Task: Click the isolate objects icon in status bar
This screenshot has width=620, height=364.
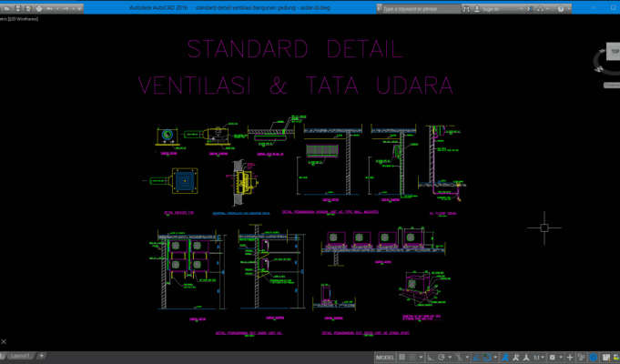Action: (x=581, y=358)
